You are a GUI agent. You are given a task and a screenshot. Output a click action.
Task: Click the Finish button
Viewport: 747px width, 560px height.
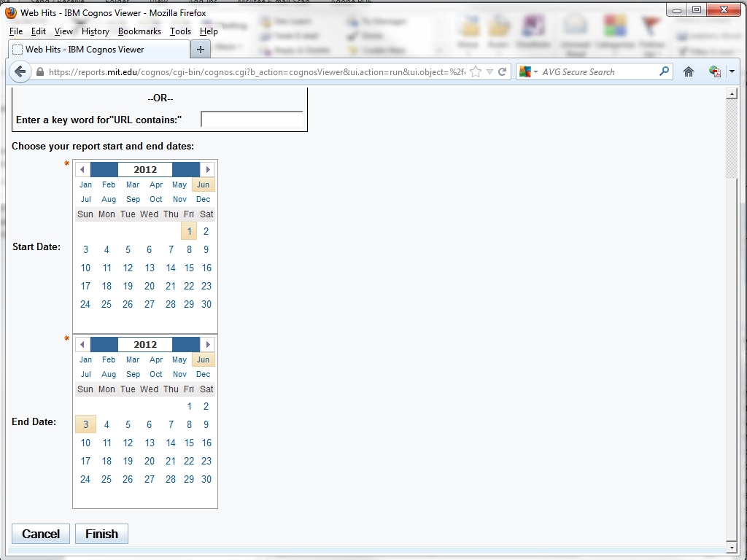pyautogui.click(x=101, y=534)
